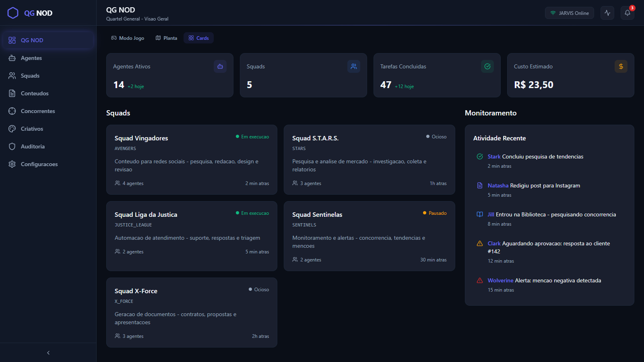Viewport: 644px width, 362px height.
Task: Open Configuracoes in the sidebar
Action: point(48,164)
